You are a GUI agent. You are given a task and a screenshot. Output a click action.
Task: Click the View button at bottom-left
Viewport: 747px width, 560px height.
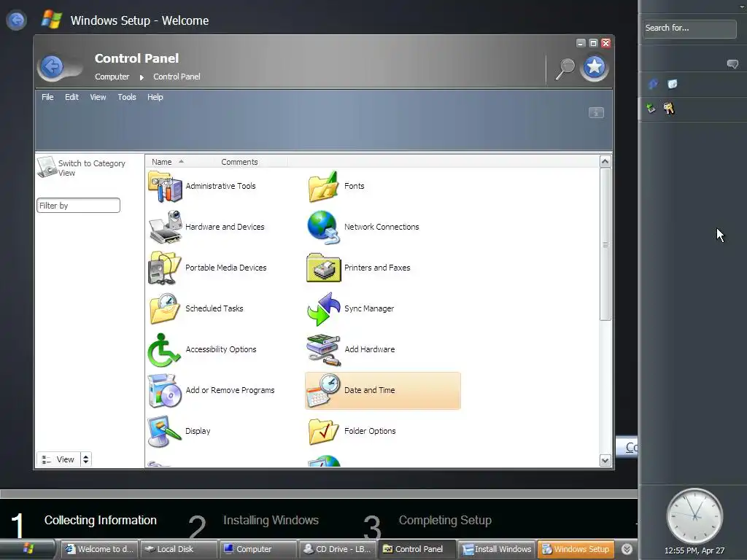pos(58,459)
